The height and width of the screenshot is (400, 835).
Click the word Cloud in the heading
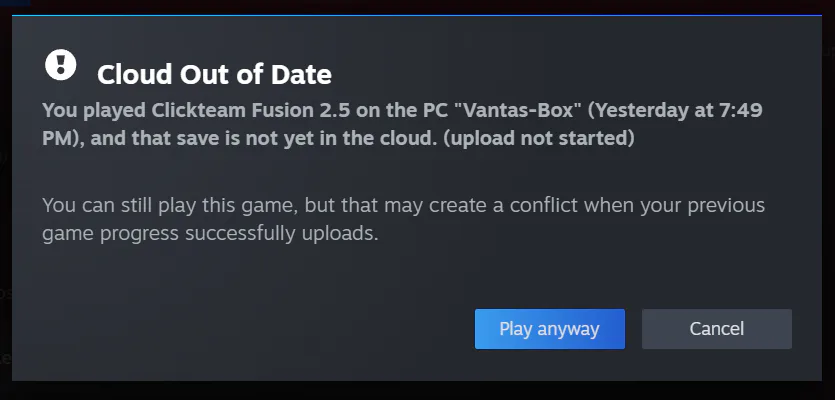pyautogui.click(x=135, y=75)
